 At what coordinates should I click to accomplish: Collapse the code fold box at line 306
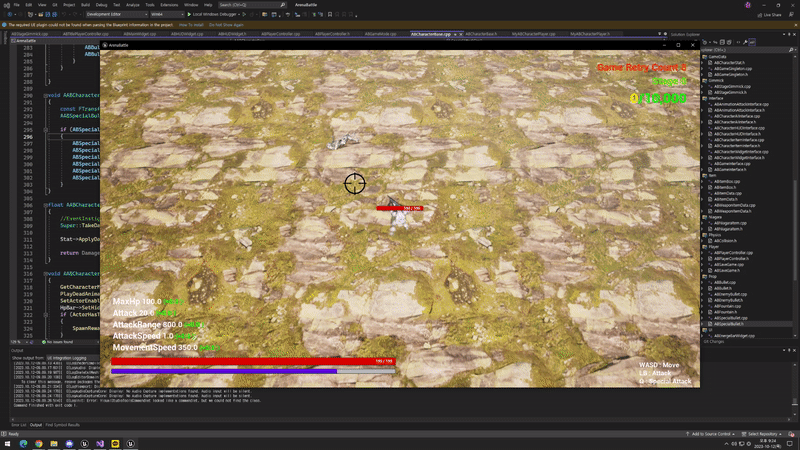click(x=45, y=205)
